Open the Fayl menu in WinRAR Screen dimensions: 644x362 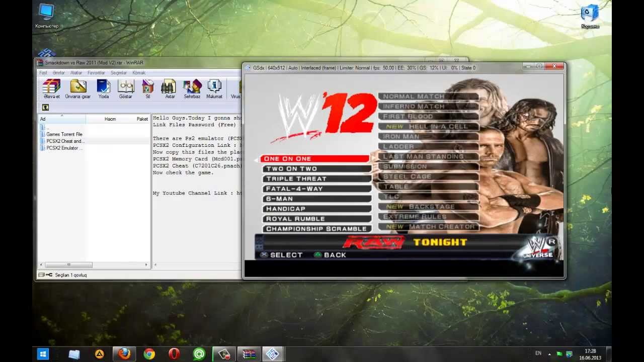point(43,72)
